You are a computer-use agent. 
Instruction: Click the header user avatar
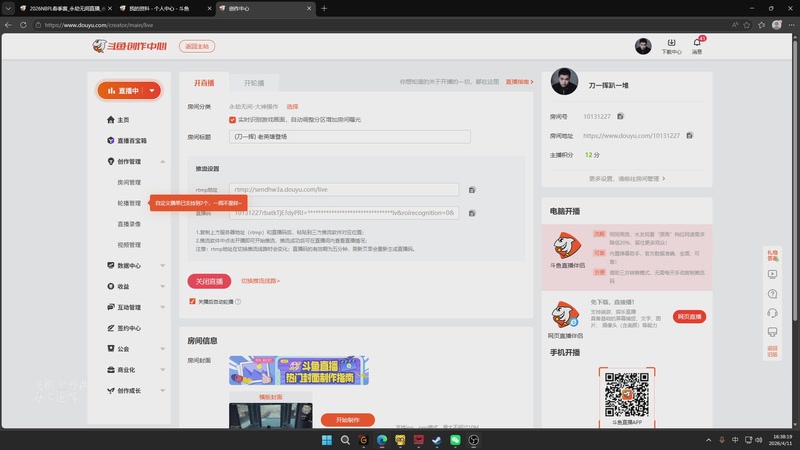643,46
